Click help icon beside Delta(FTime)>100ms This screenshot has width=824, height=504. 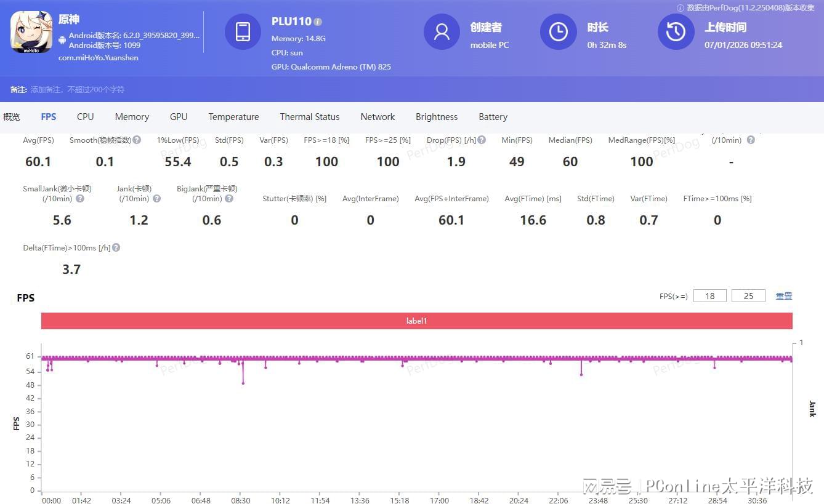pos(116,248)
